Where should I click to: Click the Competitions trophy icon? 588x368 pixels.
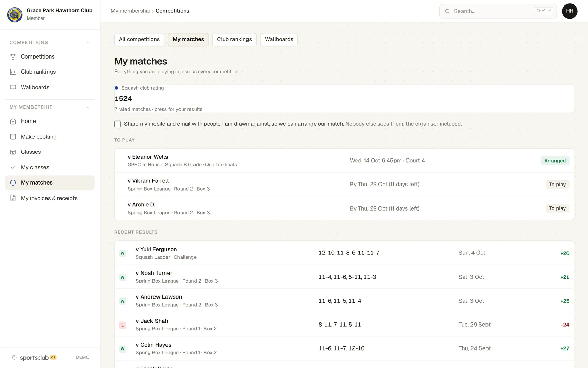click(13, 56)
